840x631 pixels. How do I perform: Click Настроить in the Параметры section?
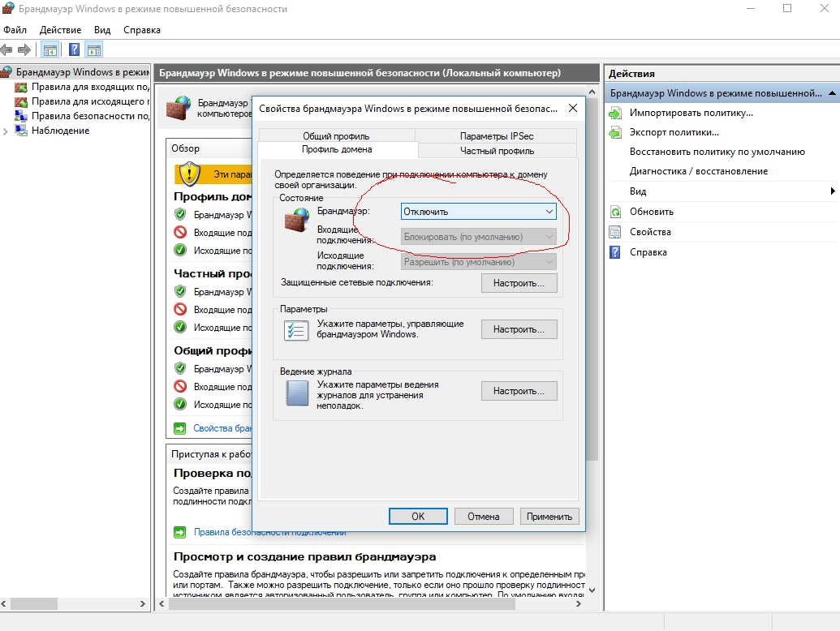tap(519, 329)
